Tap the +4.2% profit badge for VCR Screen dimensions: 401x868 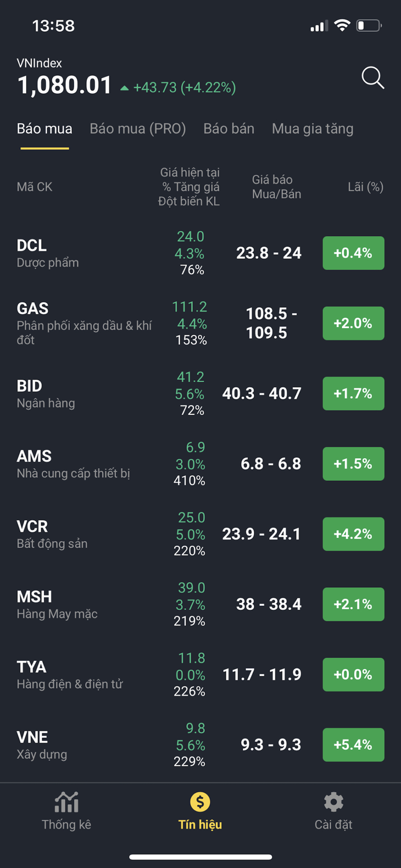pos(353,534)
